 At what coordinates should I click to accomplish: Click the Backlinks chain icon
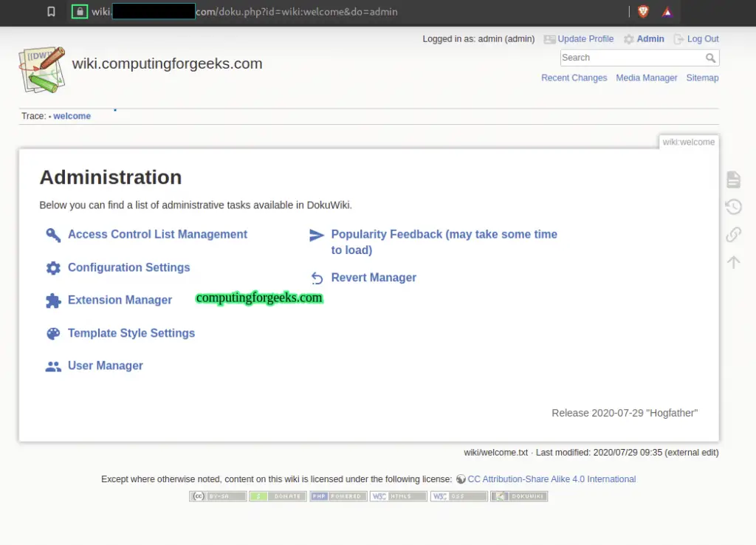click(733, 234)
